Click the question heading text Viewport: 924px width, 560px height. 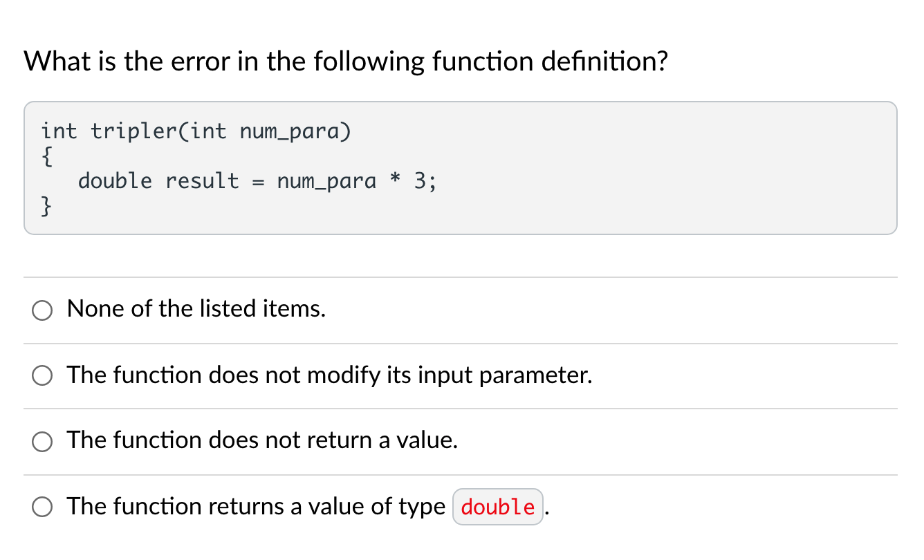click(x=346, y=62)
